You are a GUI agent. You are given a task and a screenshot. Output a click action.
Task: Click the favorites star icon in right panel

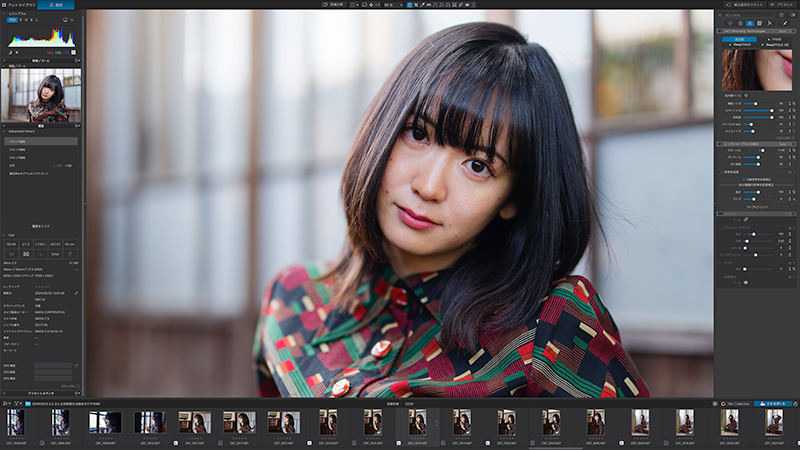click(x=781, y=15)
